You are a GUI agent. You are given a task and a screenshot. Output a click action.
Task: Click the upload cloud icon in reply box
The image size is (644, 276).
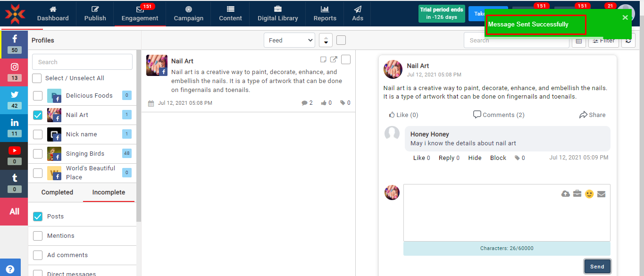(565, 194)
